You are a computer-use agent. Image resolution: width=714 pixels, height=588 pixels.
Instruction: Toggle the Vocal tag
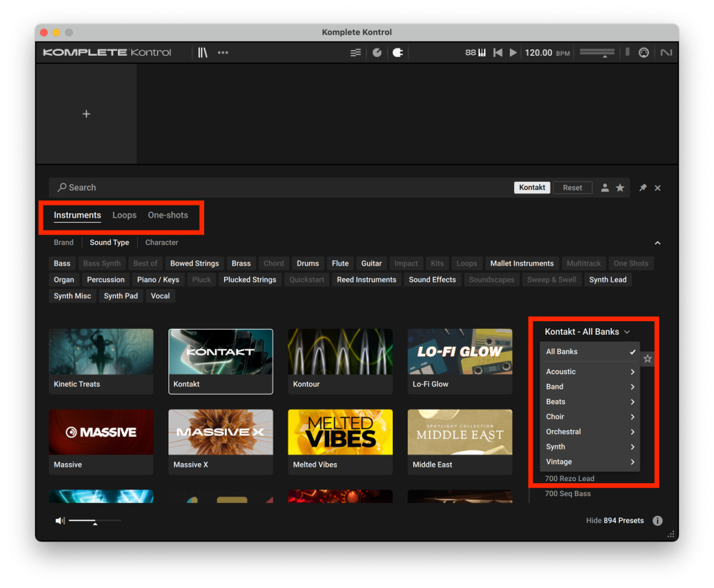pyautogui.click(x=160, y=296)
